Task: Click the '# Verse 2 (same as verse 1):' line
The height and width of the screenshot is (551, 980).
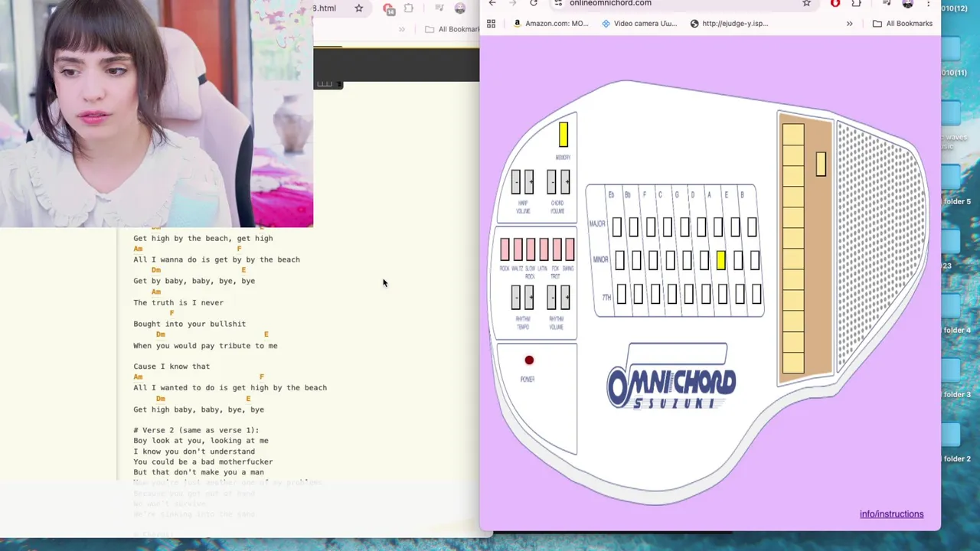Action: click(196, 430)
